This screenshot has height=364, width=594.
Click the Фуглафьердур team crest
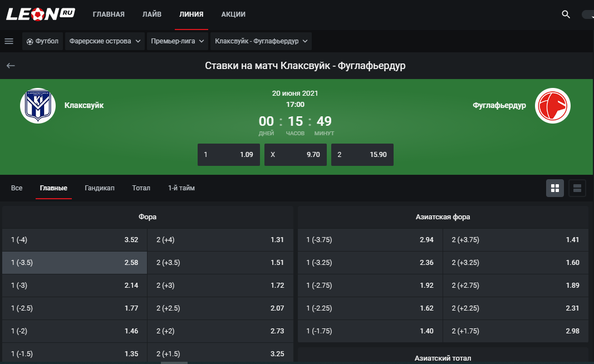553,106
